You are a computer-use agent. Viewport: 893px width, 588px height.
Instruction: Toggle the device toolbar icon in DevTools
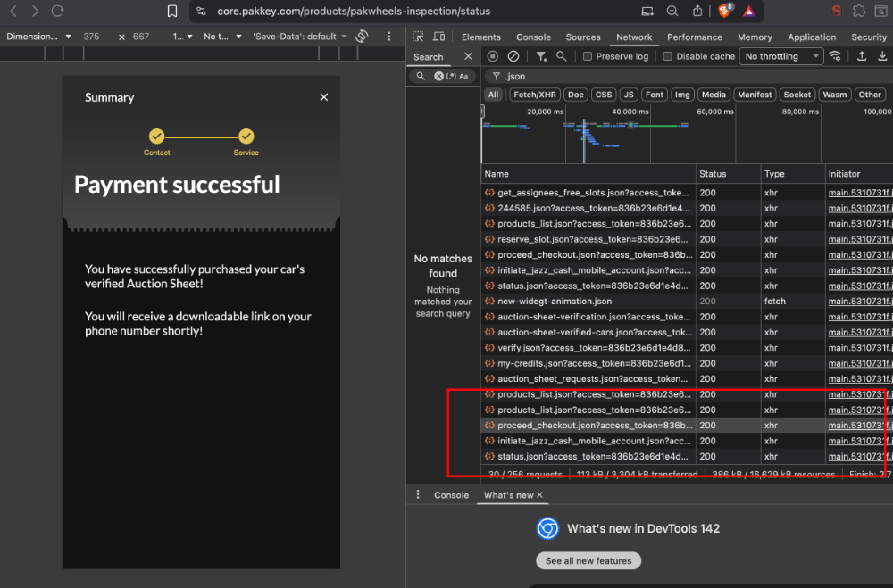pos(439,37)
